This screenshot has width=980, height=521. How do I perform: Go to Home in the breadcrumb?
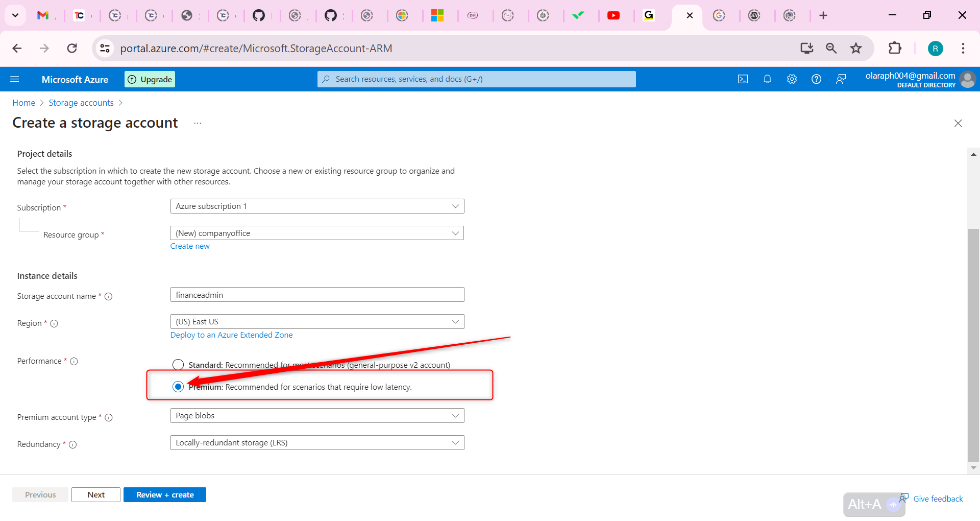[24, 103]
